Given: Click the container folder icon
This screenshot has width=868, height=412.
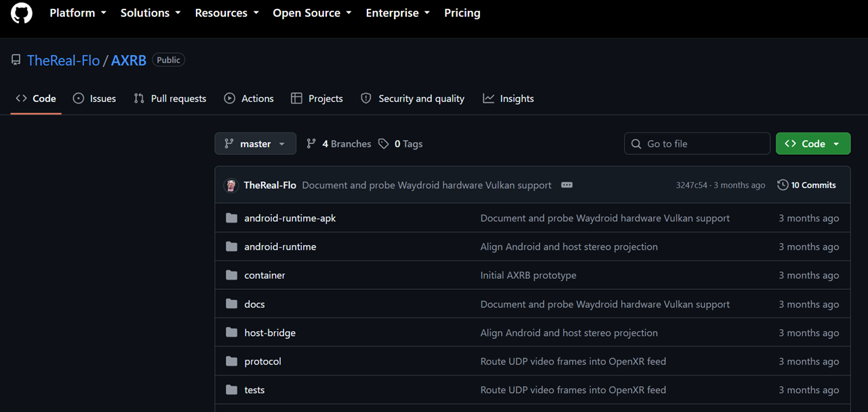Looking at the screenshot, I should click(232, 275).
